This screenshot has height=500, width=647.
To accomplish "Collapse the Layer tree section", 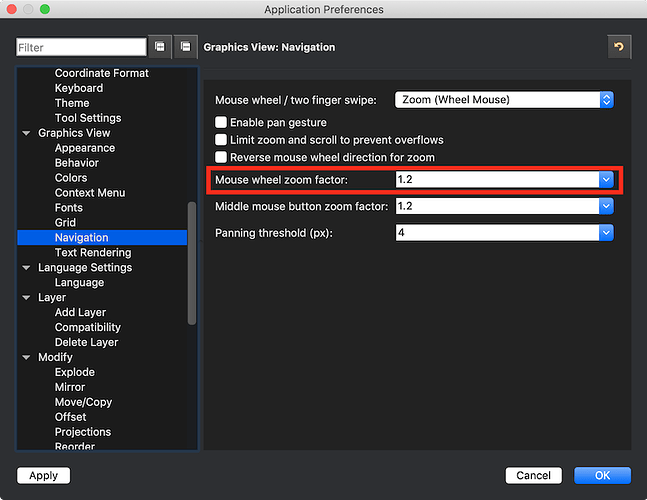I will (26, 297).
